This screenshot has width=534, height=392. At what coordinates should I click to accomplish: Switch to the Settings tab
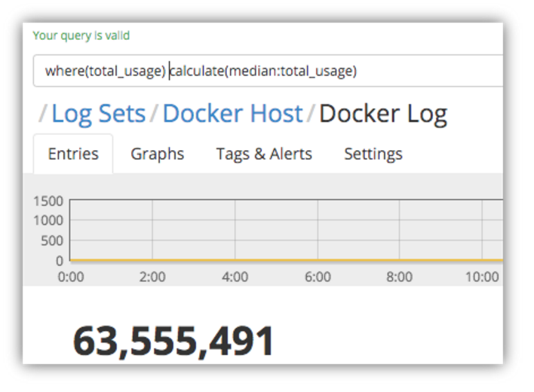click(373, 154)
